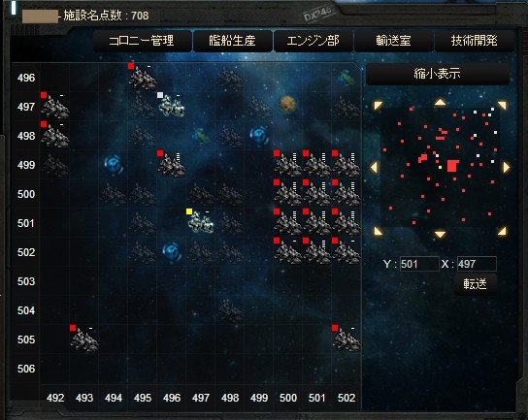This screenshot has height=420, width=528.
Task: Pan the minimap downward with the bottom arrow
Action: [x=440, y=234]
